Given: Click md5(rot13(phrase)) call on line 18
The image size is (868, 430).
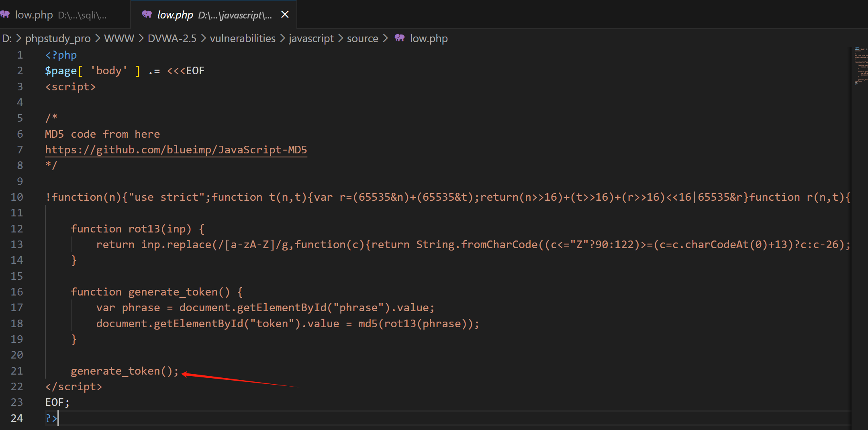Looking at the screenshot, I should 415,324.
